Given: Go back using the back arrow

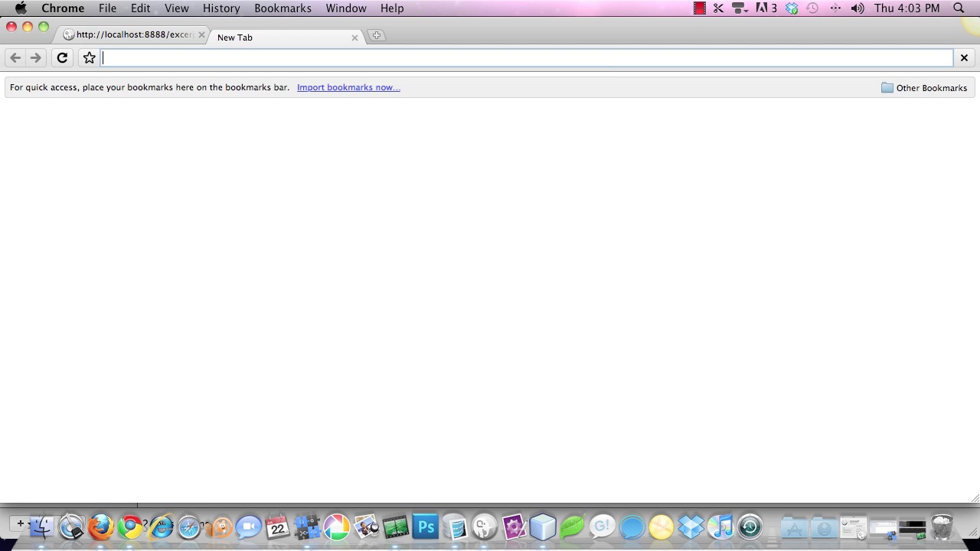Looking at the screenshot, I should tap(15, 58).
